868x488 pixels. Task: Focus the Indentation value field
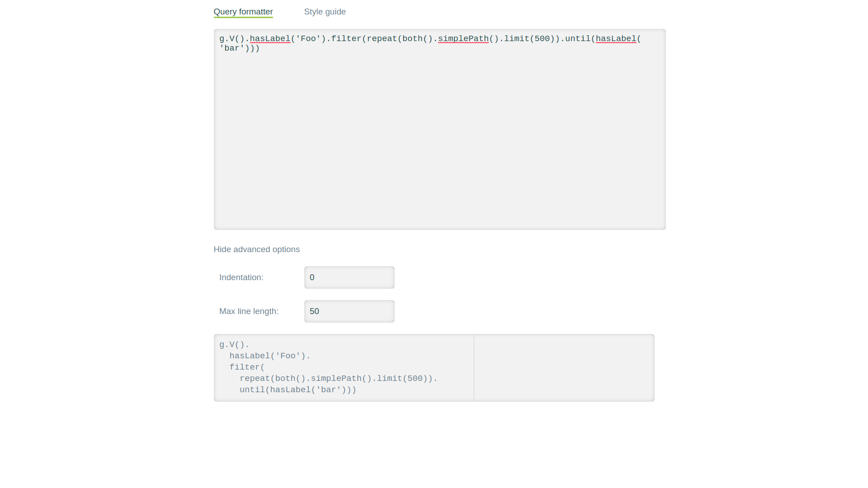[x=349, y=277]
